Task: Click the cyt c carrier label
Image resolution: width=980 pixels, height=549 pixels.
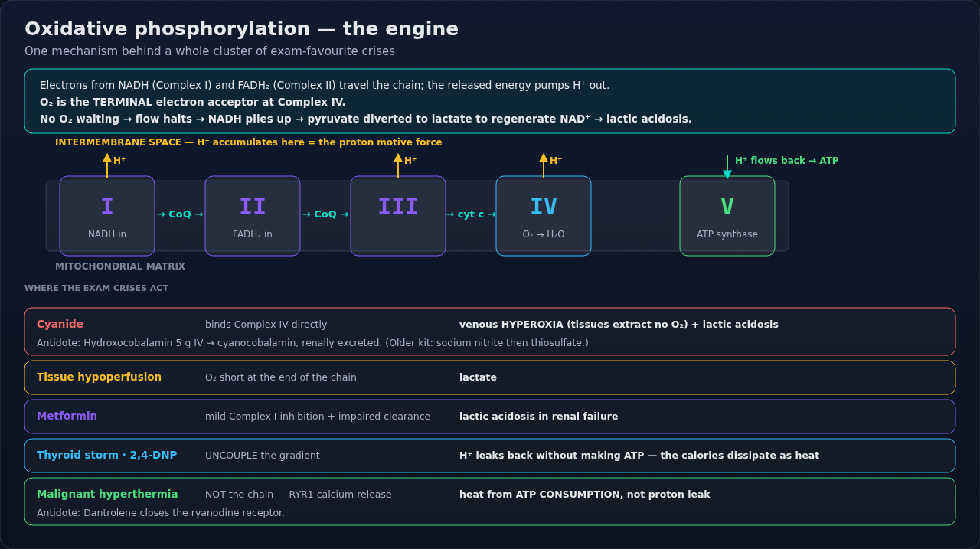Action: (471, 214)
